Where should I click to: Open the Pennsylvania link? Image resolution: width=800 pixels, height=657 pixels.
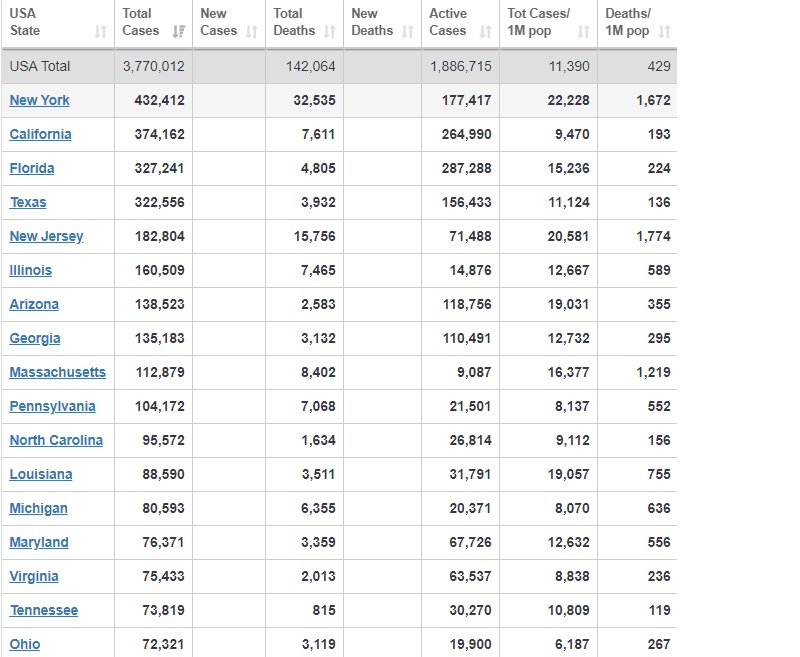coord(52,406)
